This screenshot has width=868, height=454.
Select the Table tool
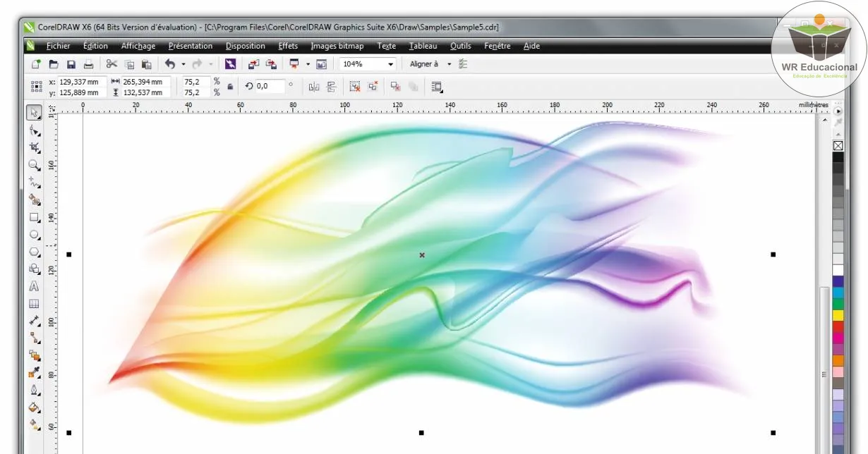coord(34,305)
